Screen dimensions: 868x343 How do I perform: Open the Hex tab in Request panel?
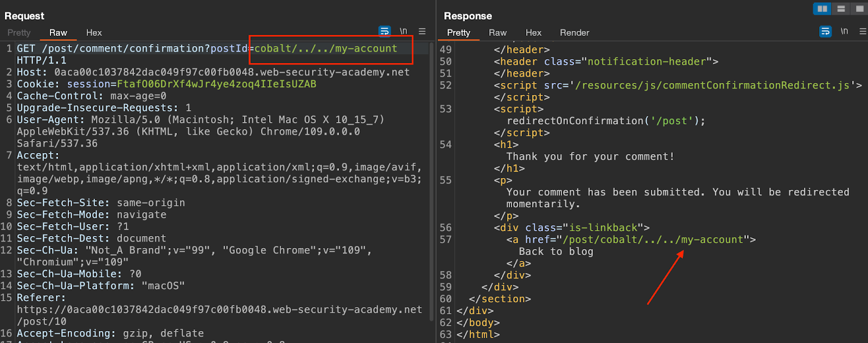pos(94,33)
